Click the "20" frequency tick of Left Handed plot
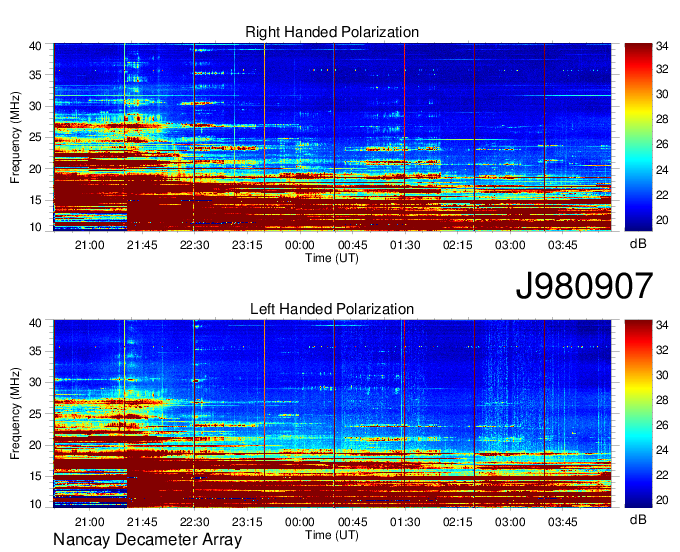This screenshot has height=552, width=680. (x=36, y=445)
